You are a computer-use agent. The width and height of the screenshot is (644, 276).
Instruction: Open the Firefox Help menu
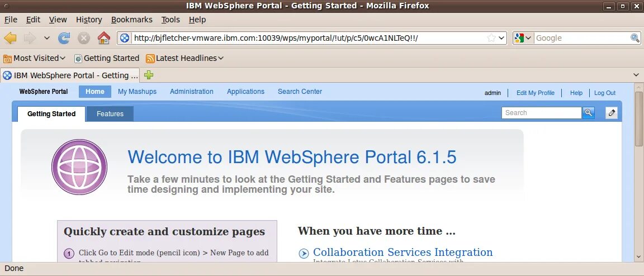click(x=197, y=20)
